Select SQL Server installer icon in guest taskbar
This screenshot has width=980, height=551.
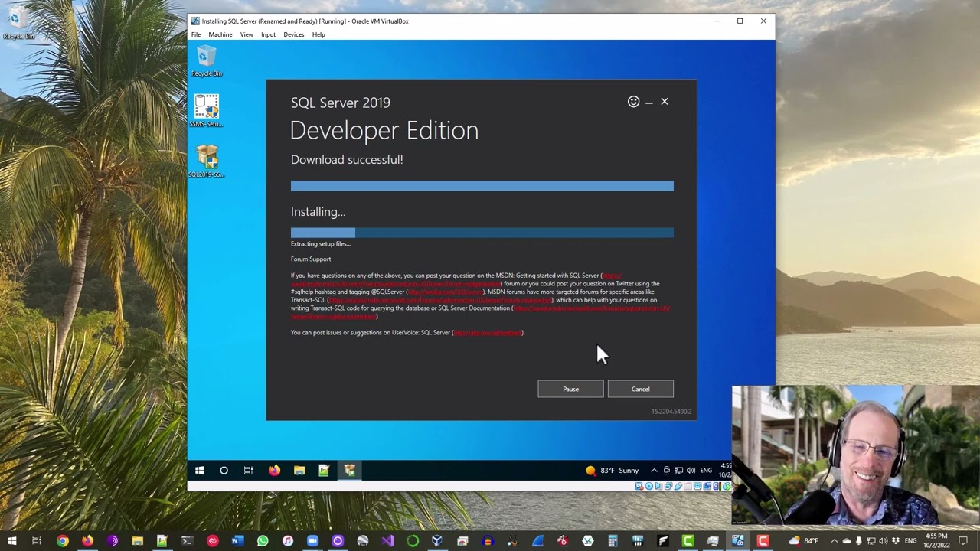click(350, 471)
